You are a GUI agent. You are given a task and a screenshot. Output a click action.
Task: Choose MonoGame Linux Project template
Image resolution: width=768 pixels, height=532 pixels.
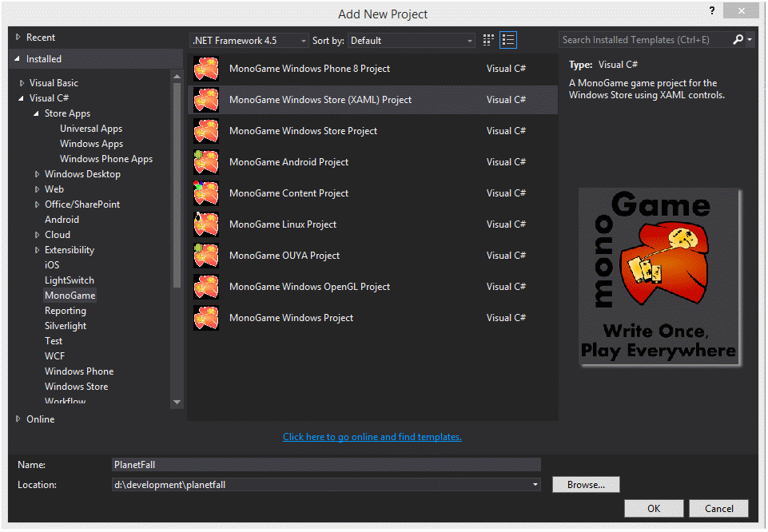pyautogui.click(x=372, y=224)
